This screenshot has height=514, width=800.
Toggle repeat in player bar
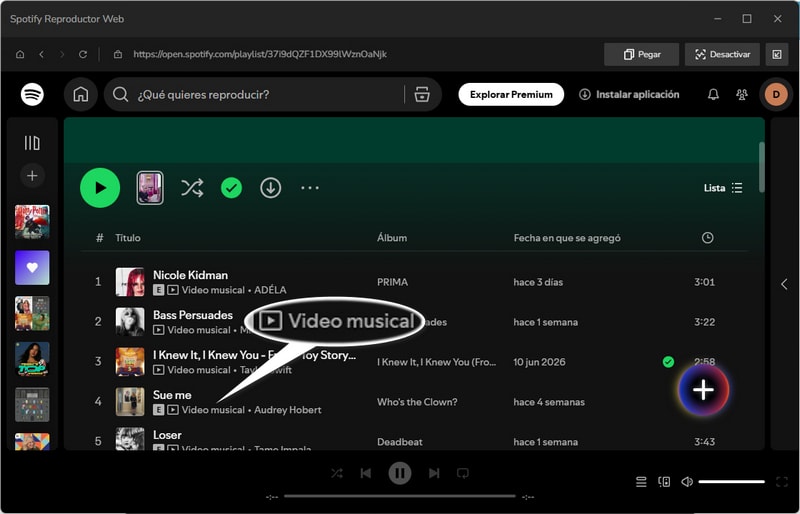463,474
